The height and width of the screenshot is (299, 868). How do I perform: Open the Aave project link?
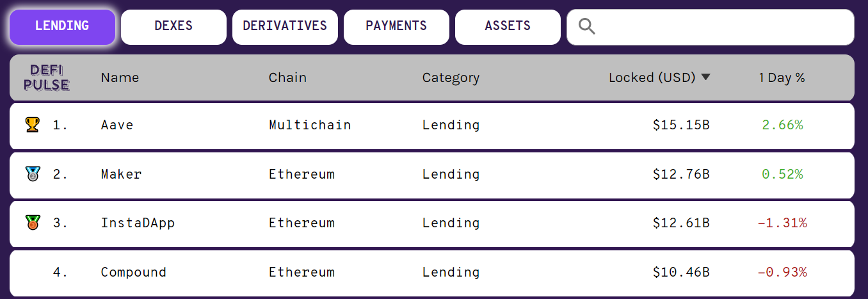(117, 125)
